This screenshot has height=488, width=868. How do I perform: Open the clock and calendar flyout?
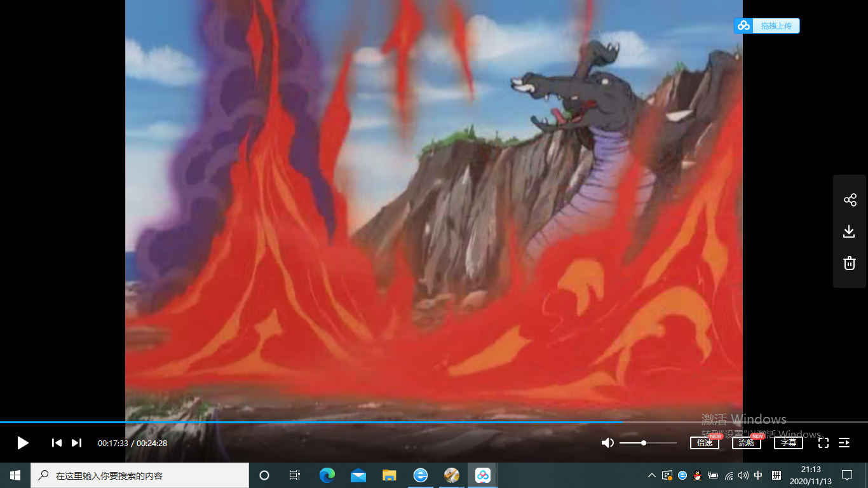tap(811, 475)
